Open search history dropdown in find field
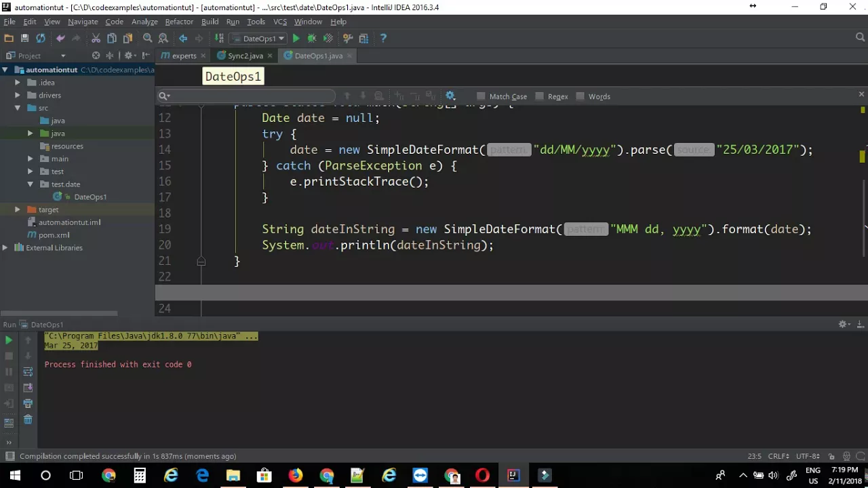Image resolution: width=868 pixels, height=488 pixels. [164, 96]
